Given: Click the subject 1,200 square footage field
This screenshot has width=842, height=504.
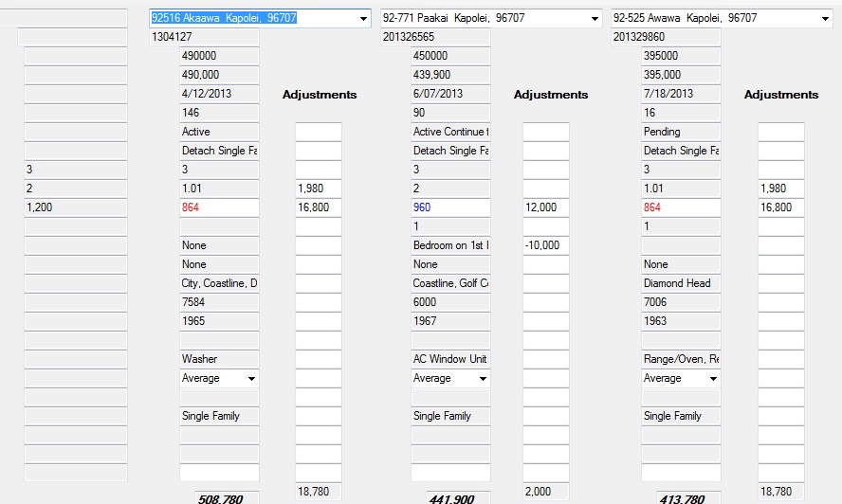Looking at the screenshot, I should click(76, 207).
